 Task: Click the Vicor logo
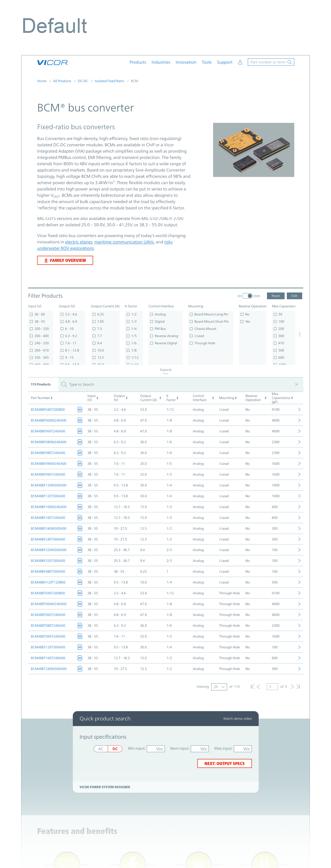(52, 62)
